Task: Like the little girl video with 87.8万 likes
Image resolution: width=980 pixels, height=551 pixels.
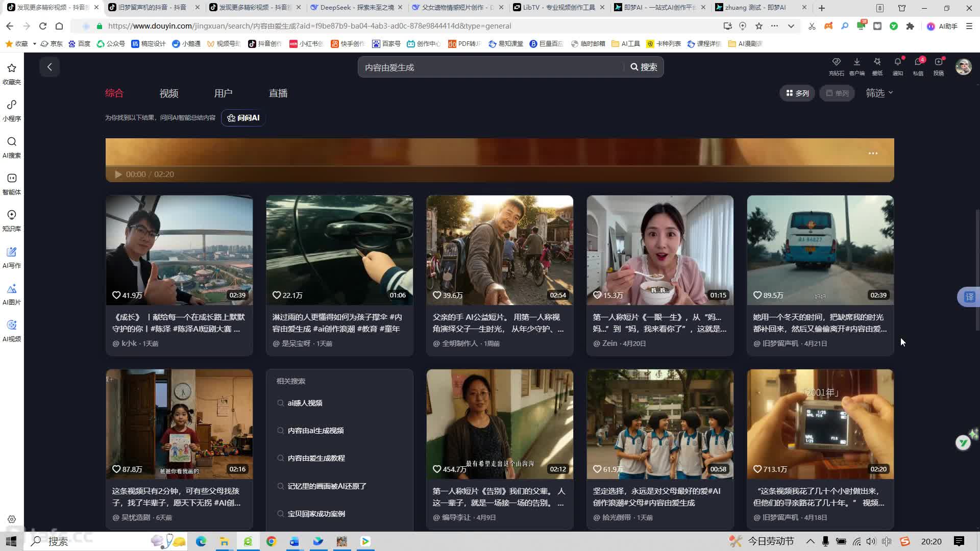Action: coord(117,469)
